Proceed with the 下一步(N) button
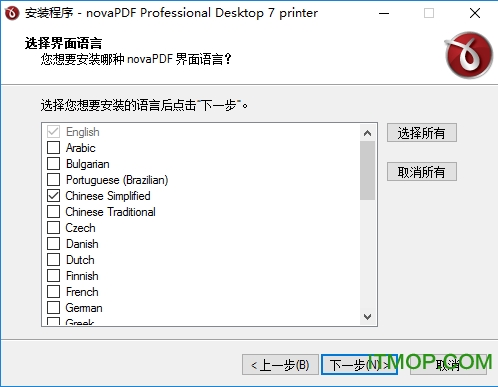This screenshot has height=387, width=498. (359, 365)
